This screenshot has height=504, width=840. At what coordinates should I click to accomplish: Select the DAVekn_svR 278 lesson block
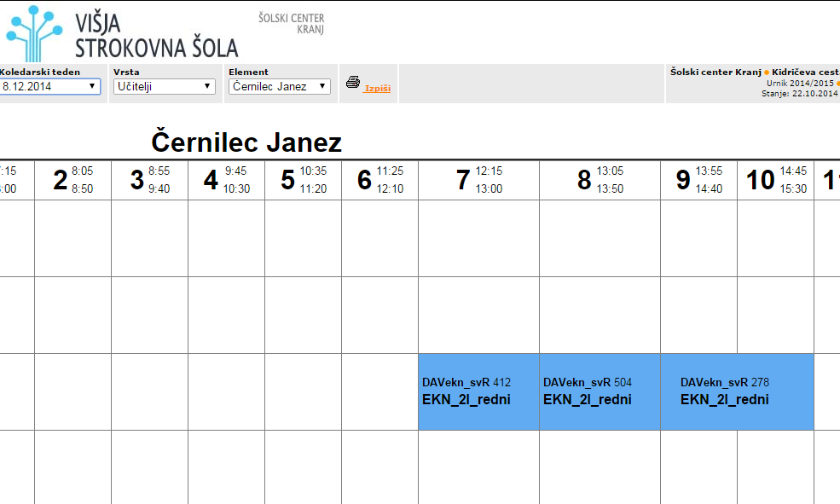pos(738,391)
